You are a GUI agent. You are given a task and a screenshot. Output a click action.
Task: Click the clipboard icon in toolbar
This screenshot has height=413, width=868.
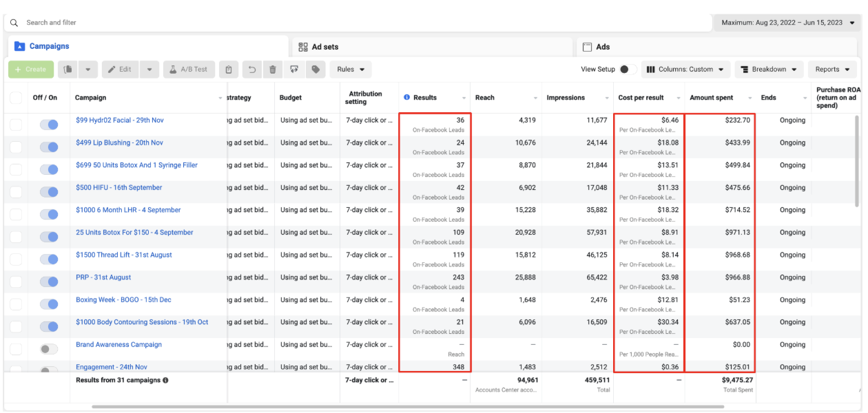coord(229,70)
